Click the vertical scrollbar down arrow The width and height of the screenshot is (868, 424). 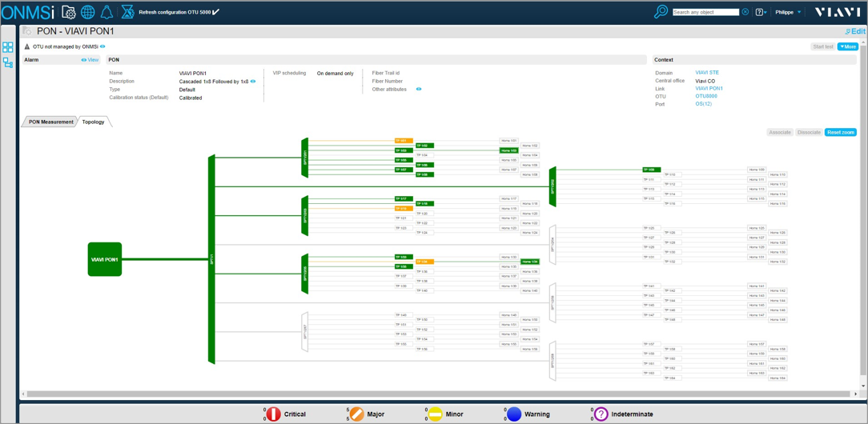[863, 386]
